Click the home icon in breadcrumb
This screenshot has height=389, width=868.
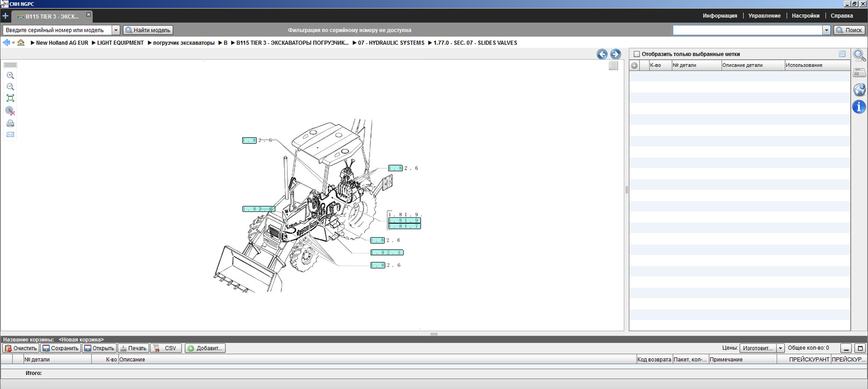[x=21, y=43]
